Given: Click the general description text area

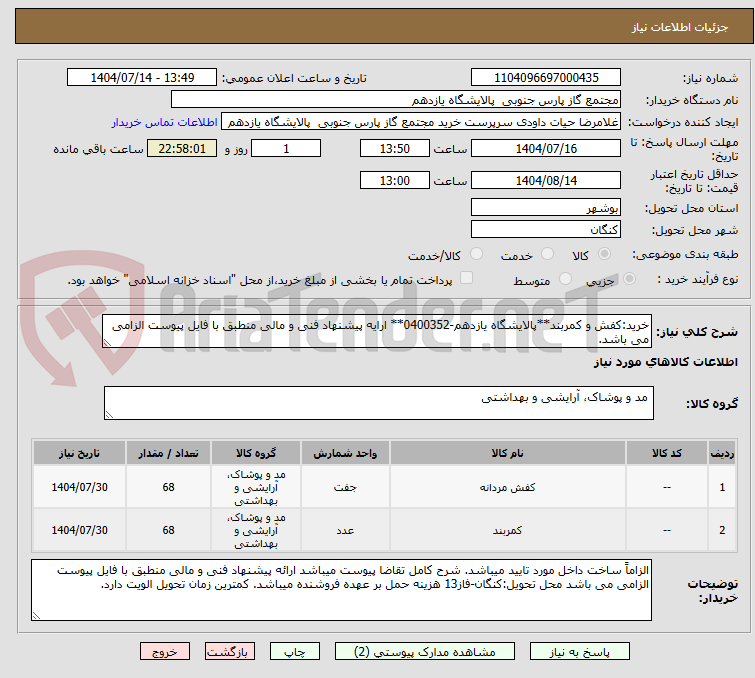Looking at the screenshot, I should [377, 331].
